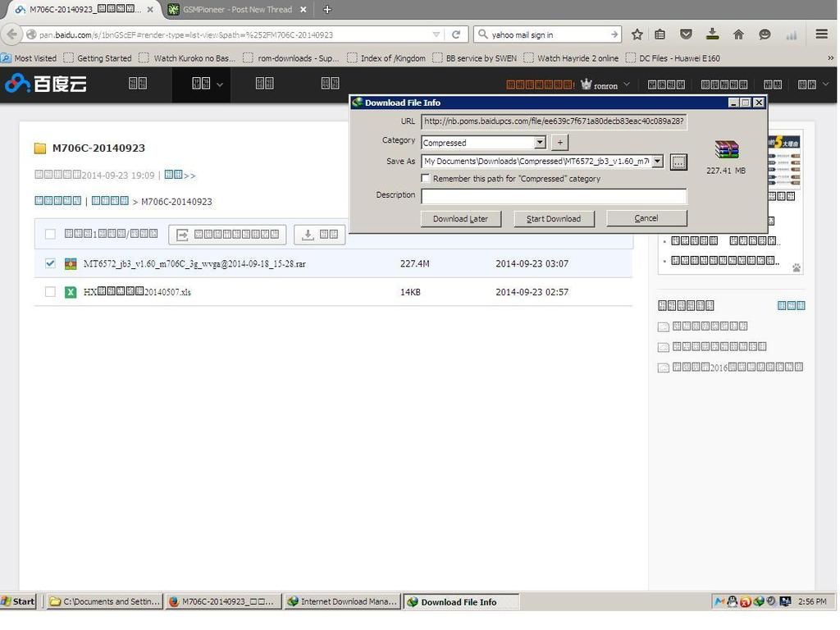840x630 pixels.
Task: Open Internet Download Manager from the taskbar
Action: [x=342, y=601]
